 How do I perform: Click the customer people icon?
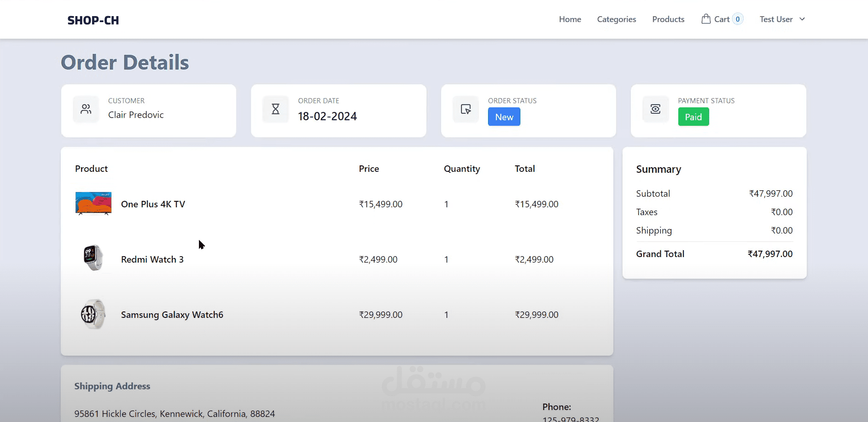(86, 109)
